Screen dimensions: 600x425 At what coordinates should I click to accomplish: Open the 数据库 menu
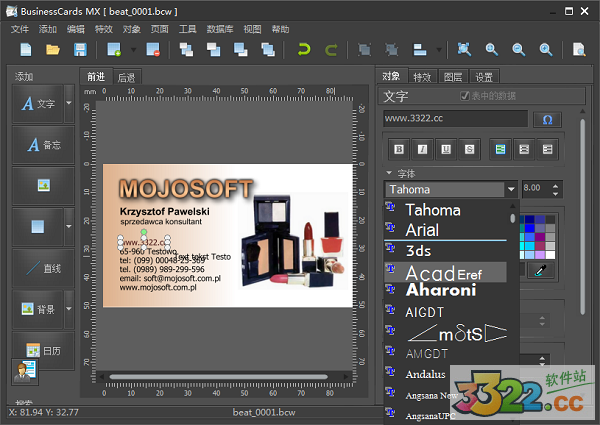[220, 29]
